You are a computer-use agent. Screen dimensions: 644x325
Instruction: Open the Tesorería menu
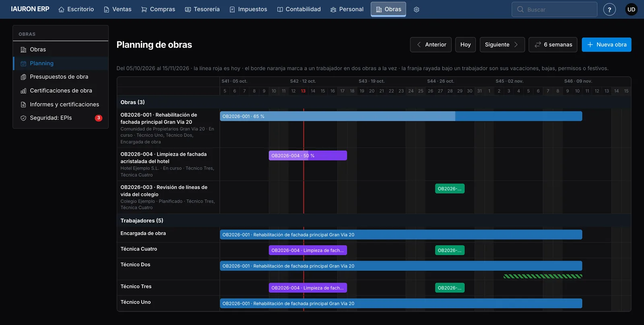[202, 9]
